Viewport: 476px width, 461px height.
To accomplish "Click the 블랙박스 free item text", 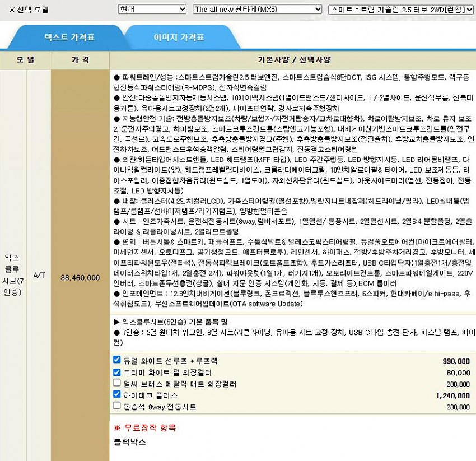I will (x=130, y=442).
